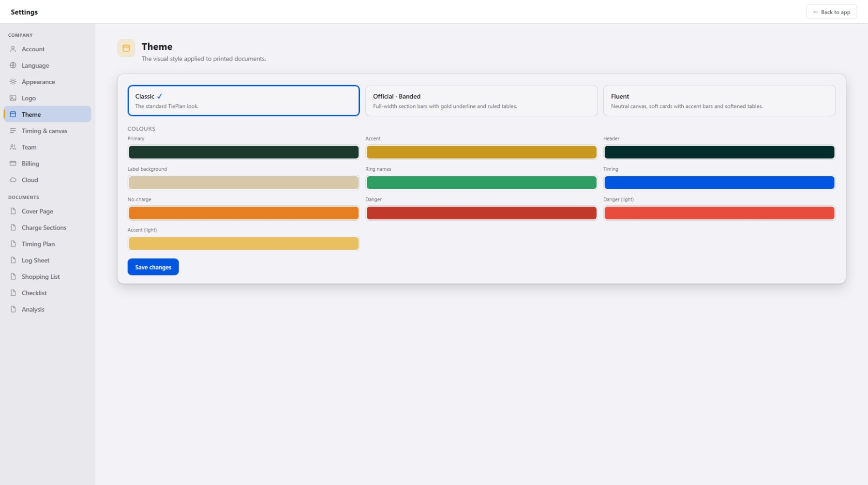The width and height of the screenshot is (868, 485).
Task: Open Checklist document settings
Action: pyautogui.click(x=47, y=293)
